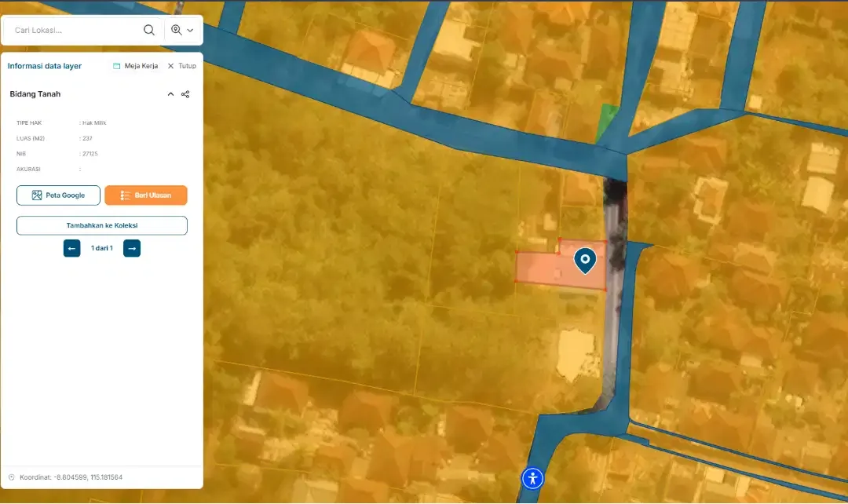Click the green land parcel on map
Image resolution: width=848 pixels, height=504 pixels.
[607, 121]
